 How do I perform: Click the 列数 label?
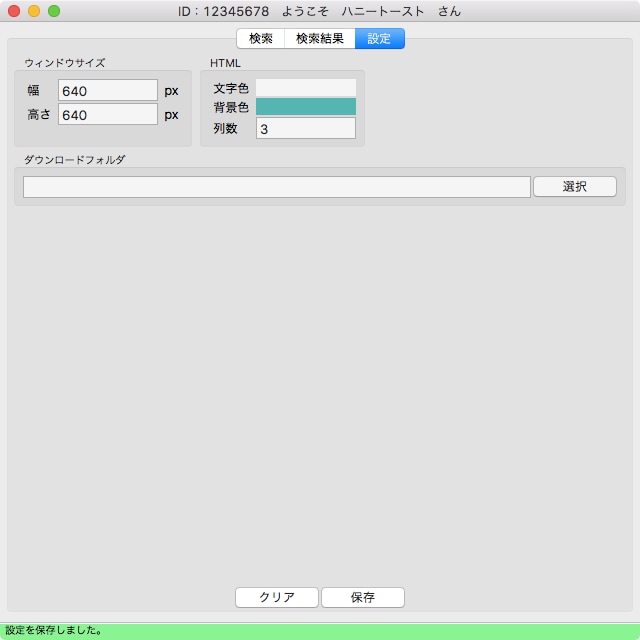click(225, 129)
